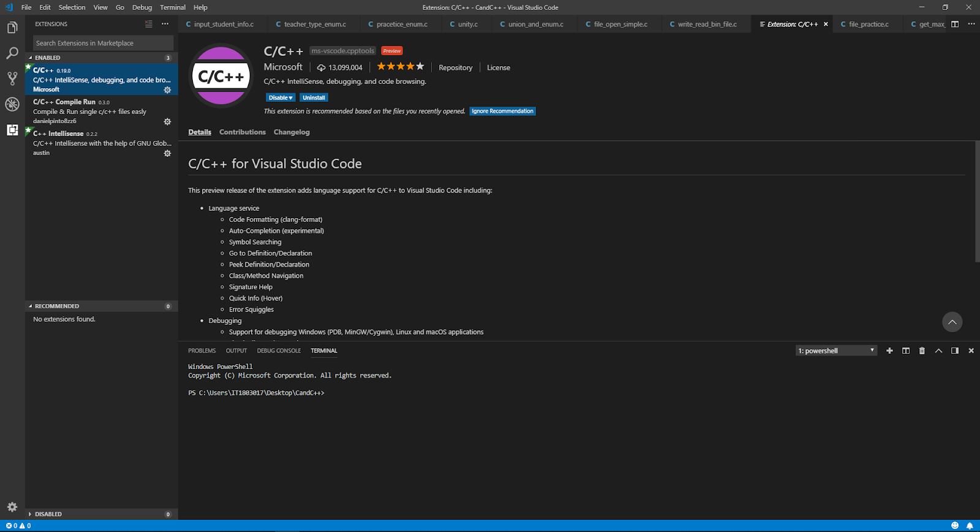980x532 pixels.
Task: Open the Edit menu
Action: (45, 7)
